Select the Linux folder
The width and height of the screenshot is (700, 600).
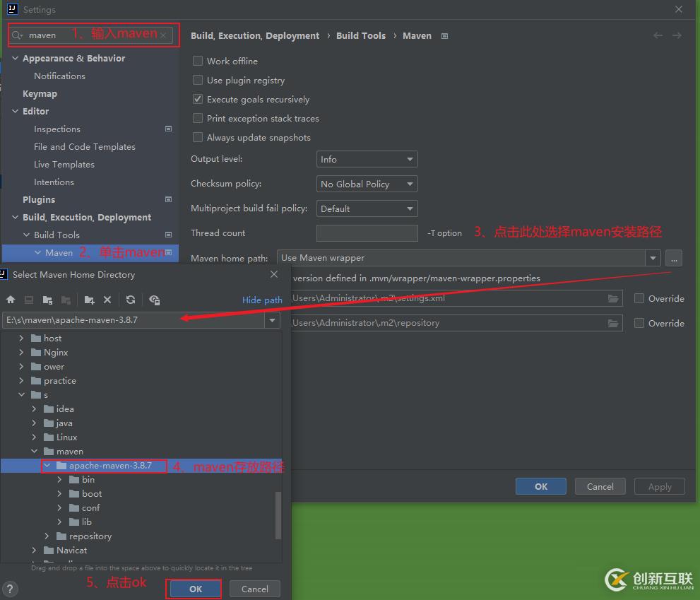pos(66,437)
